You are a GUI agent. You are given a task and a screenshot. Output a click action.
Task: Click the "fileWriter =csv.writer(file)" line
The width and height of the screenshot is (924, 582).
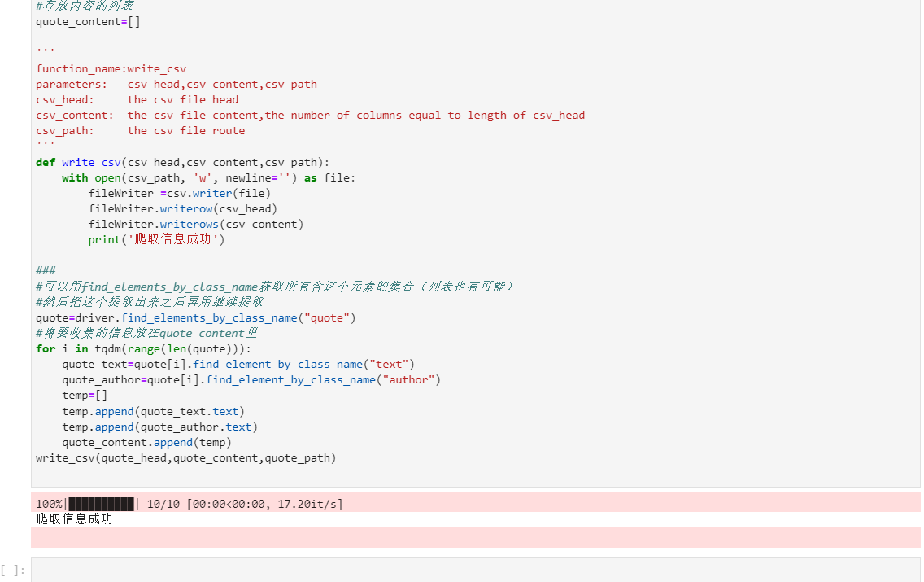(180, 194)
